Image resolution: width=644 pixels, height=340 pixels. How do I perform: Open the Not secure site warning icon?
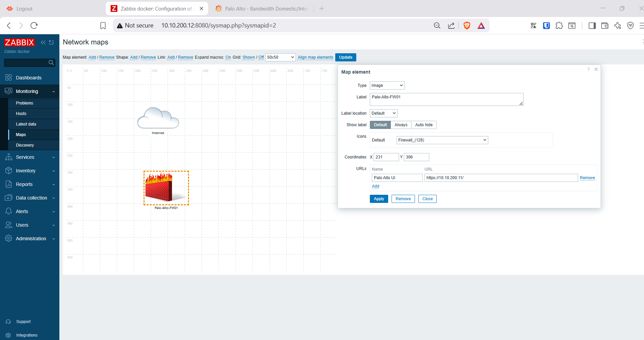(x=119, y=26)
